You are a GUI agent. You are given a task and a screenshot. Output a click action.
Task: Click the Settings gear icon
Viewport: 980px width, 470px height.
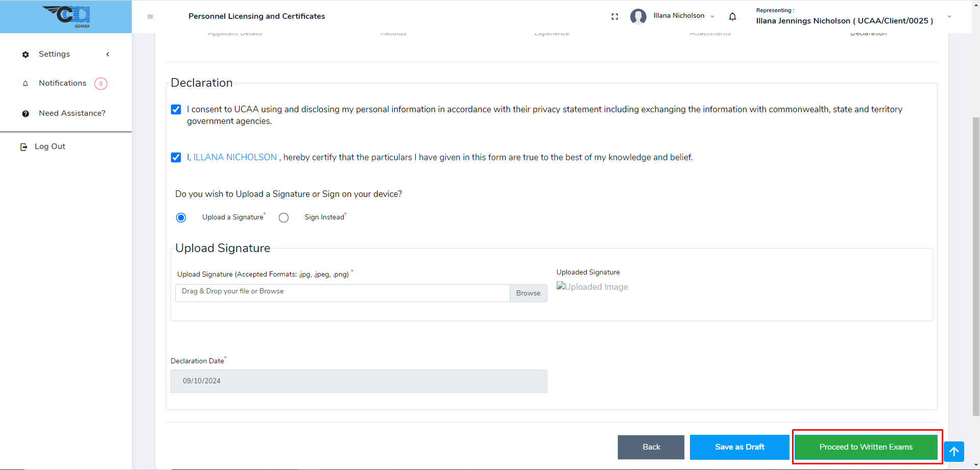(x=26, y=55)
